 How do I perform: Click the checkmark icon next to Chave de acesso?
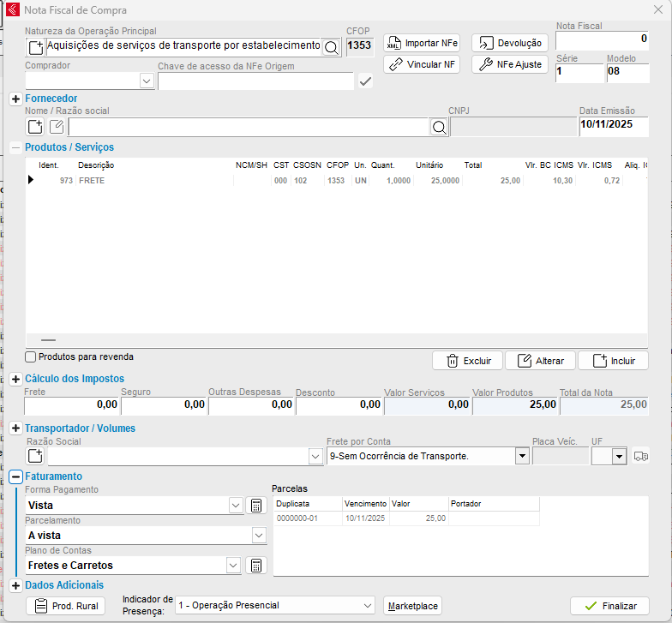point(366,81)
